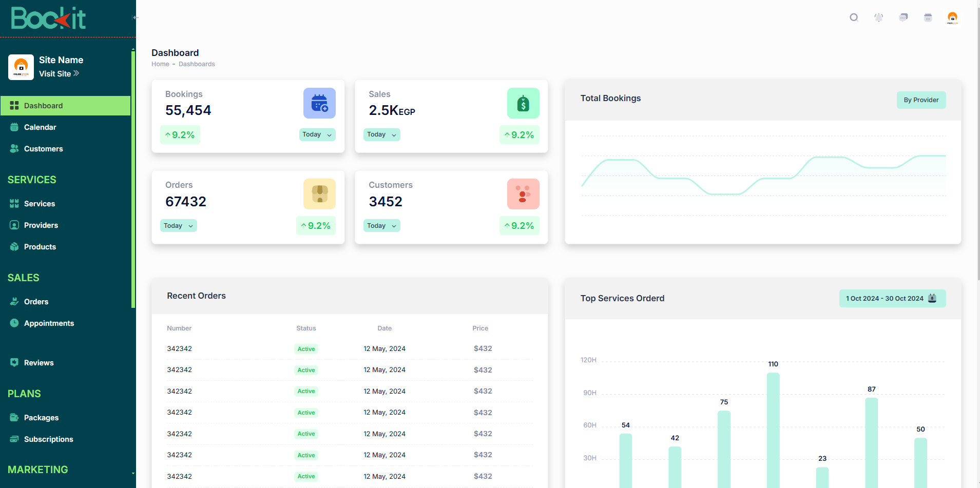Click the Recent Orders heading

point(196,296)
